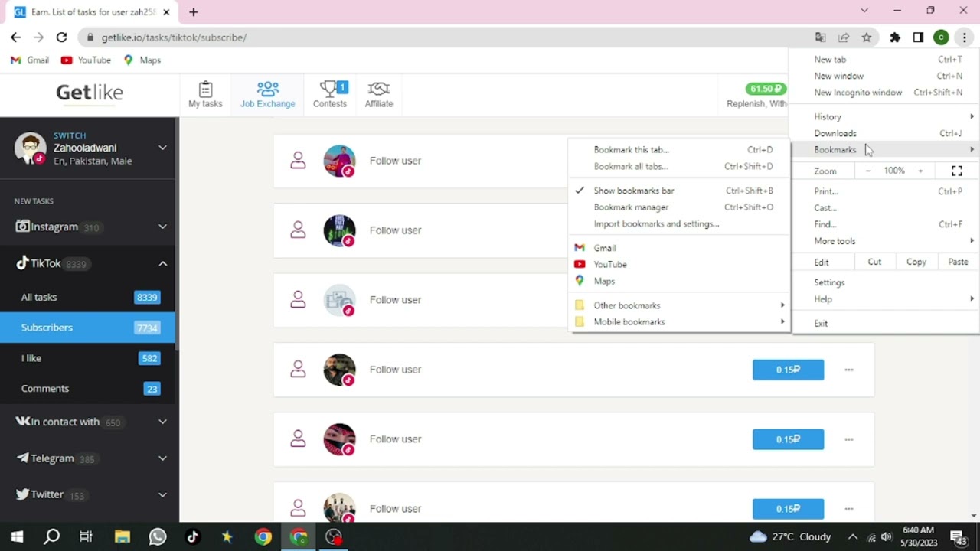Close the Getlike tab

[166, 12]
